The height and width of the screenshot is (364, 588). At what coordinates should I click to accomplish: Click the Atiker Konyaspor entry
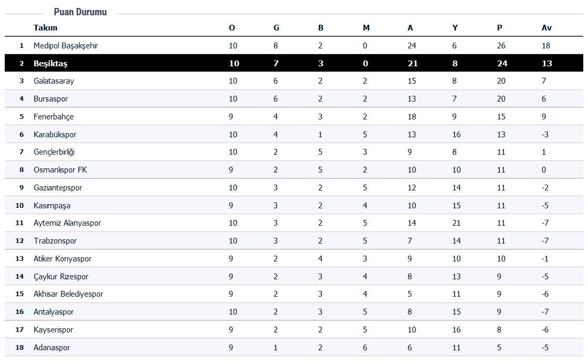coord(63,259)
